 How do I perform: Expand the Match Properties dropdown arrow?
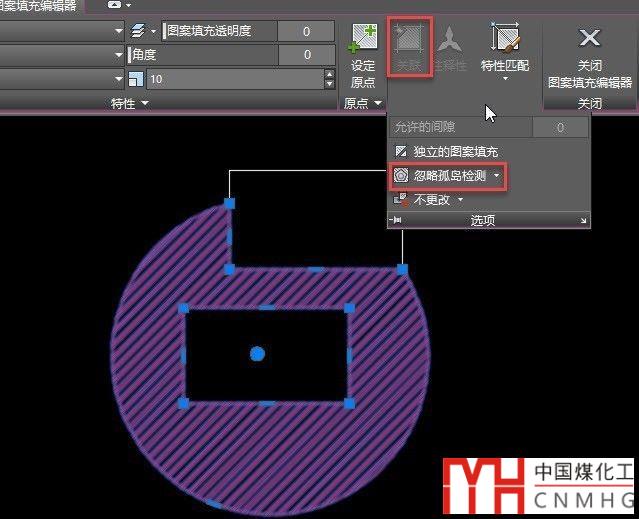(x=506, y=80)
